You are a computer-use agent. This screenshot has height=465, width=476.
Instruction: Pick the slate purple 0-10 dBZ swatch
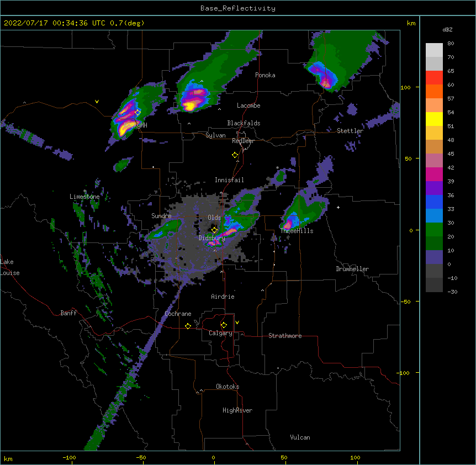(434, 257)
